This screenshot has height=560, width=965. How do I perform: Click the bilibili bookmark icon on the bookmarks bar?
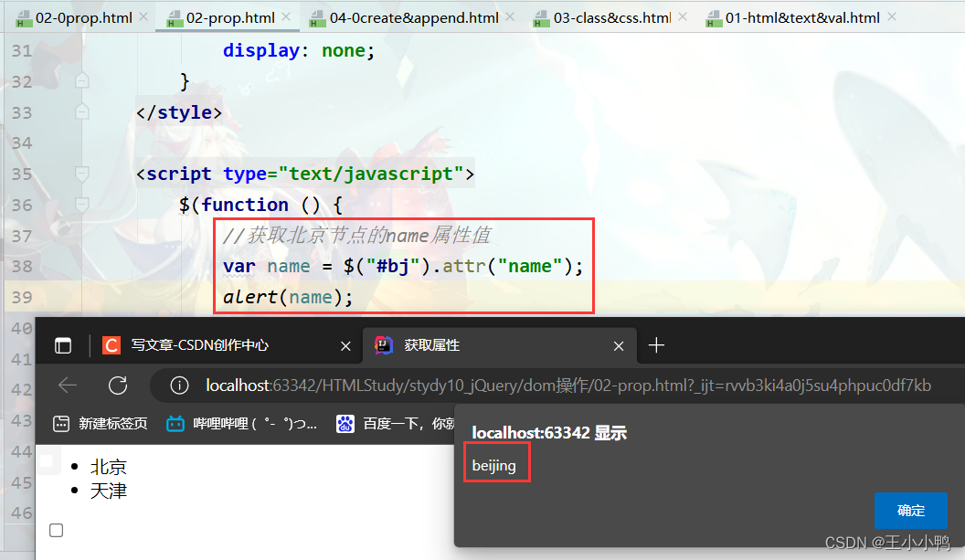click(174, 423)
